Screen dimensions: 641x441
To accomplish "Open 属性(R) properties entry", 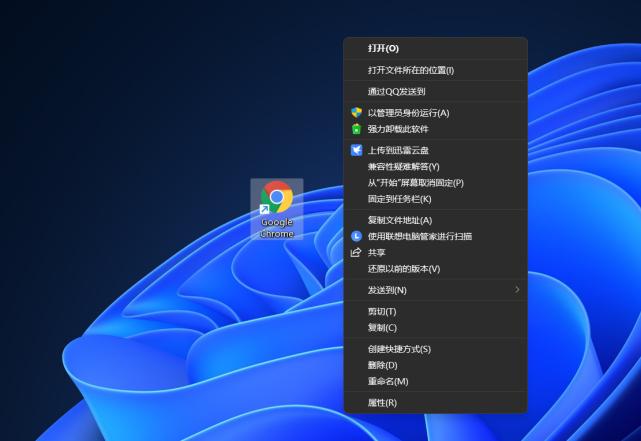I will (436, 403).
